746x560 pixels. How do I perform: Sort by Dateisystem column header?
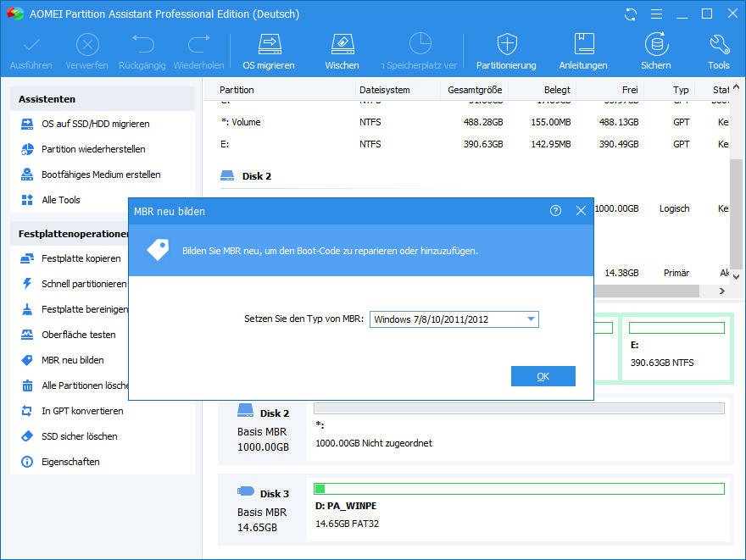pyautogui.click(x=384, y=90)
